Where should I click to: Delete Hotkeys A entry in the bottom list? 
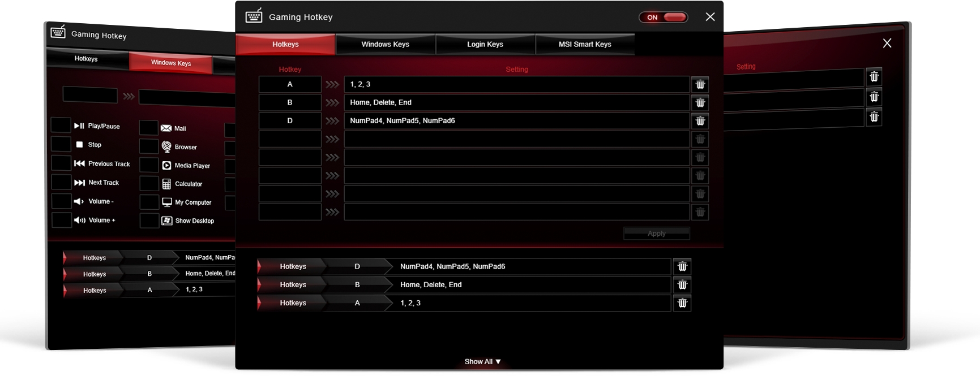pyautogui.click(x=682, y=303)
